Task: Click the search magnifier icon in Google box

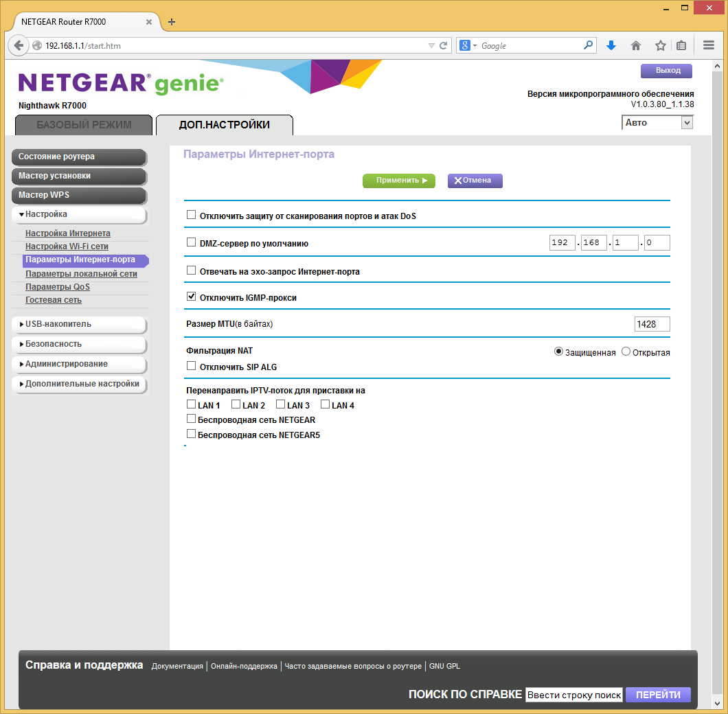Action: click(588, 45)
